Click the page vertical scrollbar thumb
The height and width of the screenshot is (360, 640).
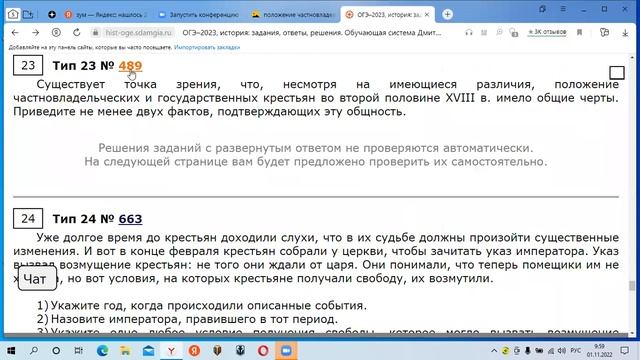632,286
